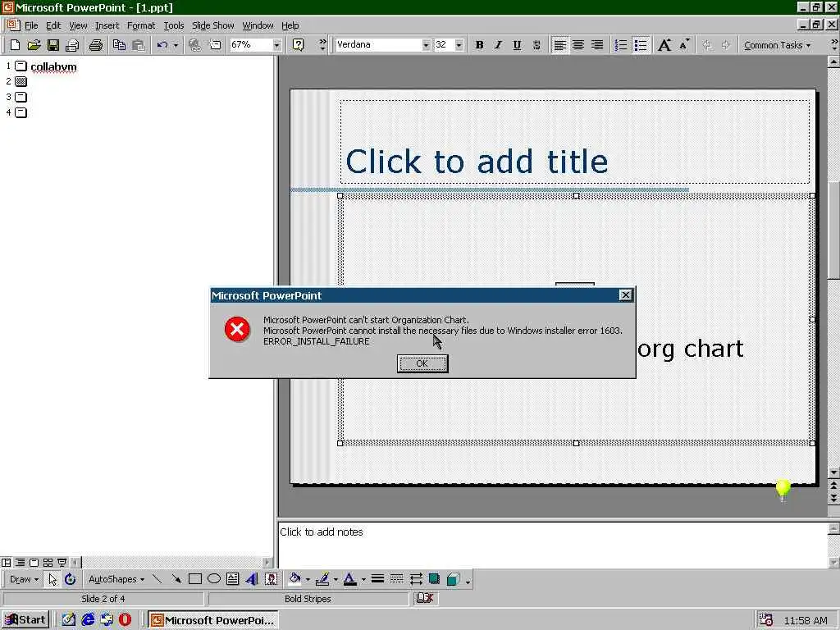840x630 pixels.
Task: Launch Opera from quick launch
Action: (125, 620)
